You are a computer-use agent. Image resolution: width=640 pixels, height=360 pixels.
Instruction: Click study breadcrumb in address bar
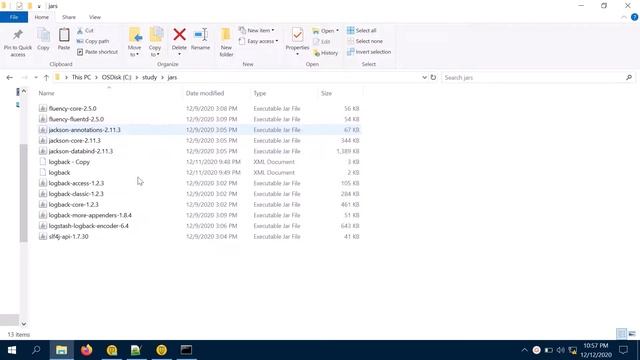pos(149,78)
